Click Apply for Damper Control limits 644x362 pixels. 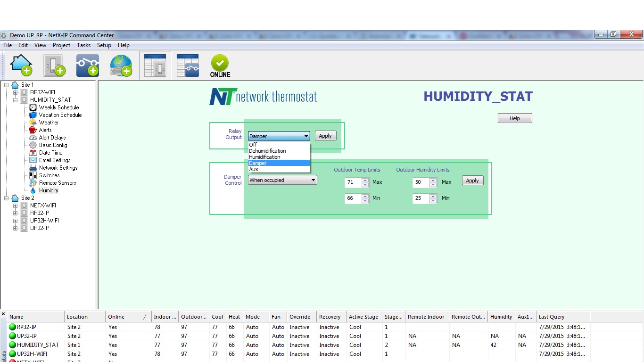pos(472,181)
